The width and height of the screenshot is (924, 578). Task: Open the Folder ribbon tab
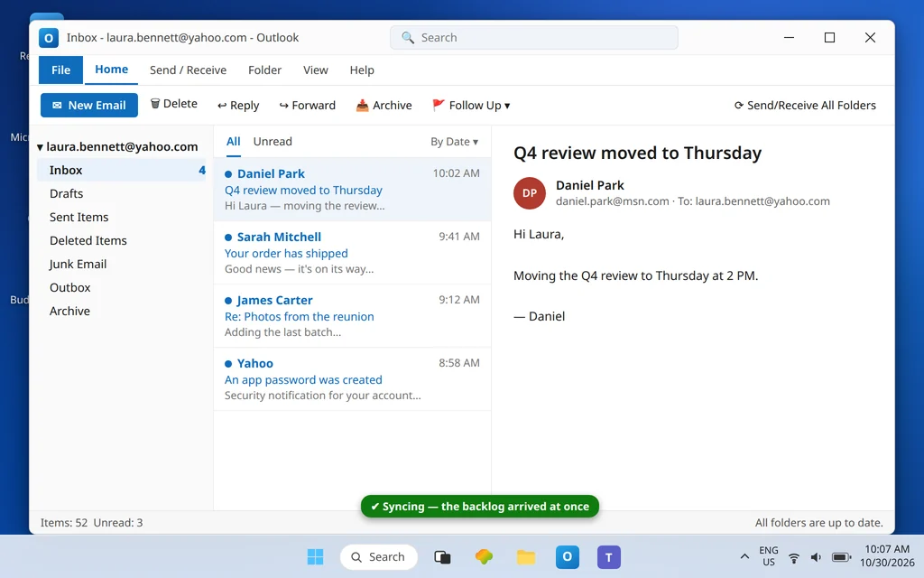point(264,70)
